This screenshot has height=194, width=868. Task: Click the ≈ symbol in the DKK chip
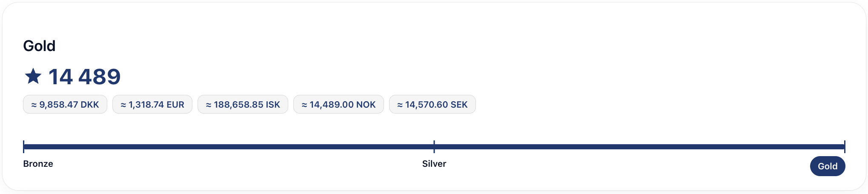[34, 105]
